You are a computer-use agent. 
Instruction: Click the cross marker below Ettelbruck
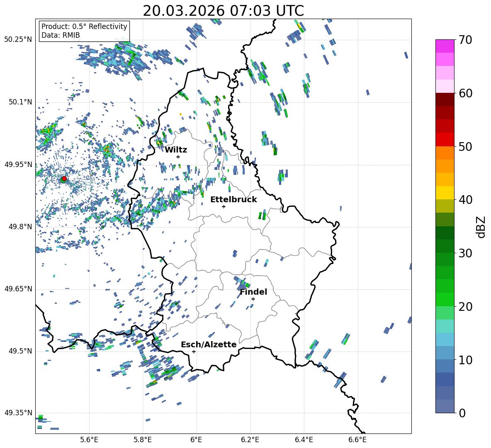[224, 206]
